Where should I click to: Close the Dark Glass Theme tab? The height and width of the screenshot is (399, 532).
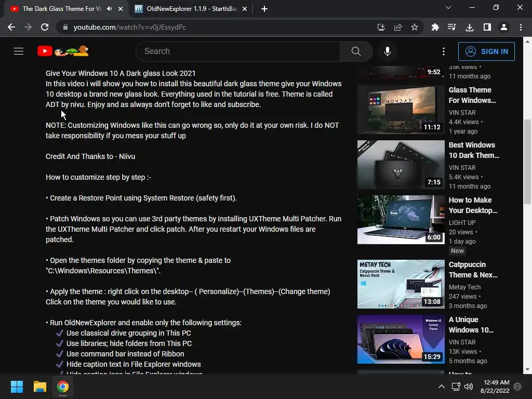pos(121,9)
